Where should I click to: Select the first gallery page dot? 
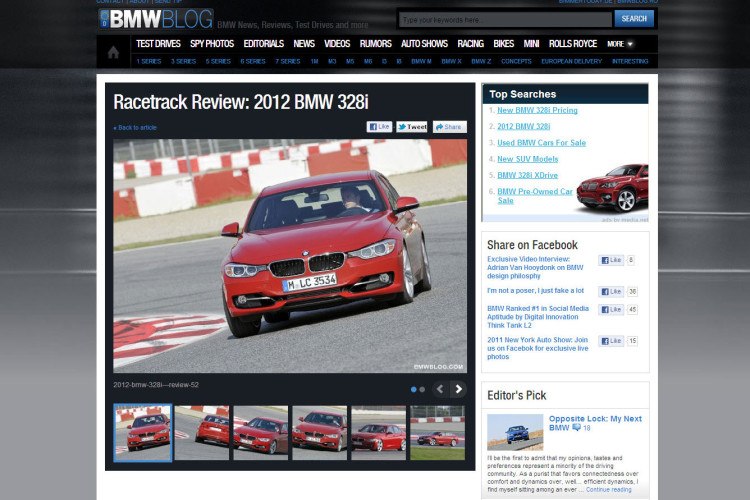414,389
